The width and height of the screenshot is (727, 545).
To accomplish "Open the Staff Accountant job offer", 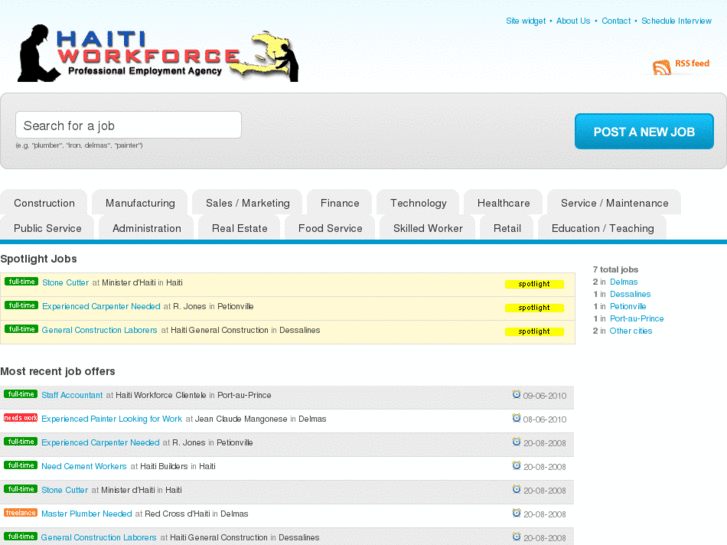I will tap(72, 395).
